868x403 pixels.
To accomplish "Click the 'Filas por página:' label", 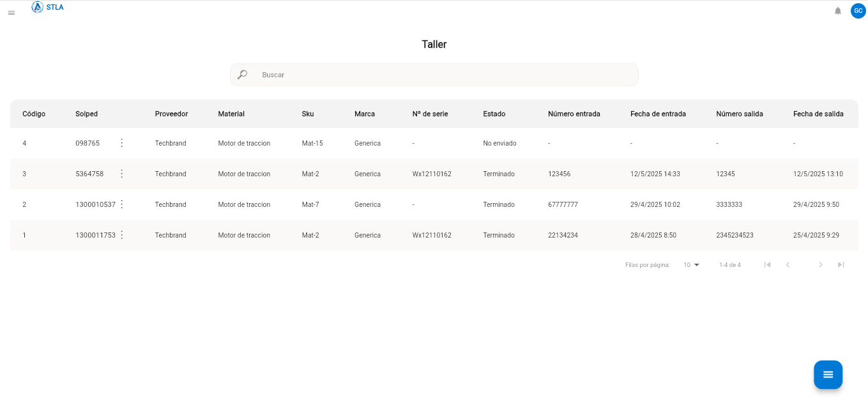I will pyautogui.click(x=648, y=264).
